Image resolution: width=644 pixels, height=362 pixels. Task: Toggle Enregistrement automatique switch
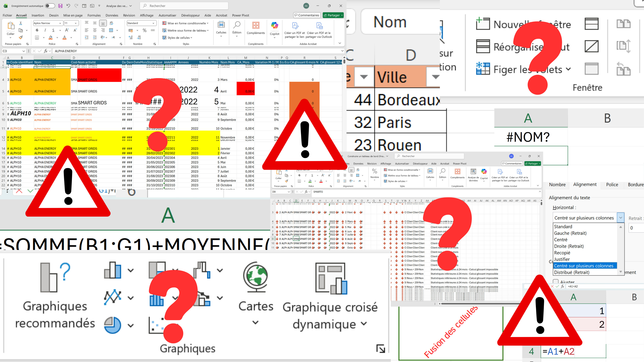pos(50,6)
